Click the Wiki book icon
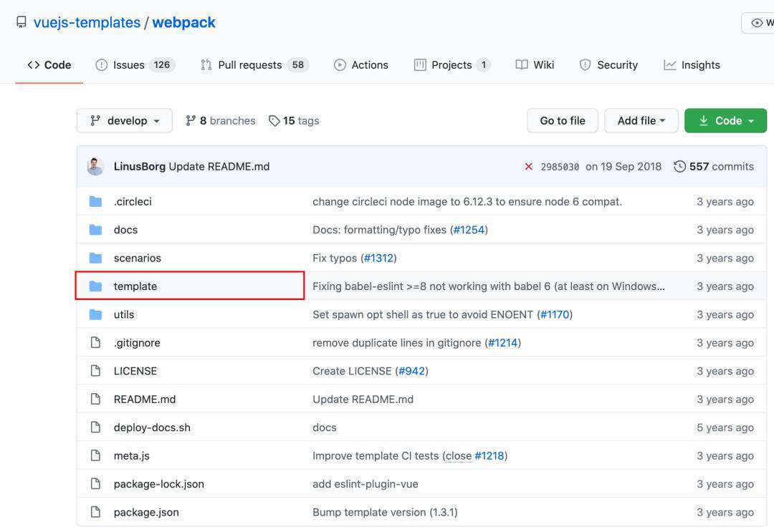Screen dimensions: 774x532 pyautogui.click(x=522, y=65)
